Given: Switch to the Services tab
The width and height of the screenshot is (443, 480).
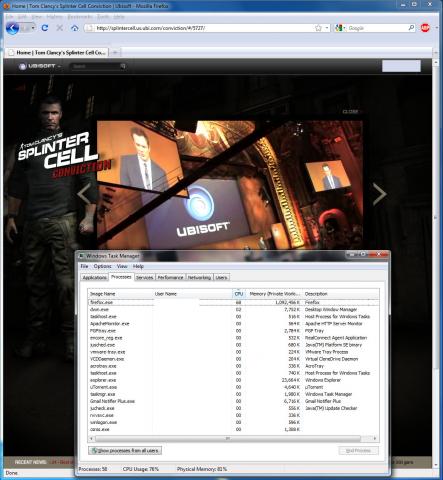Looking at the screenshot, I should click(x=145, y=277).
